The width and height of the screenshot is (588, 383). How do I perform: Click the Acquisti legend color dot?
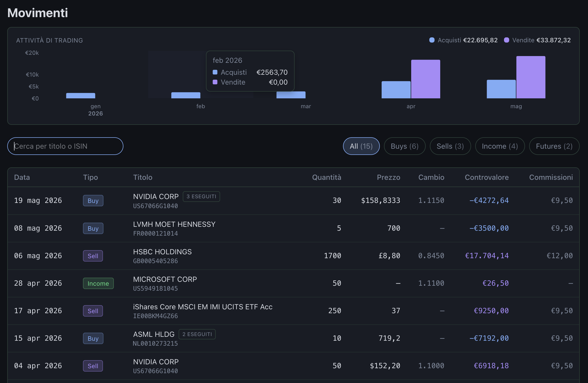coord(432,40)
